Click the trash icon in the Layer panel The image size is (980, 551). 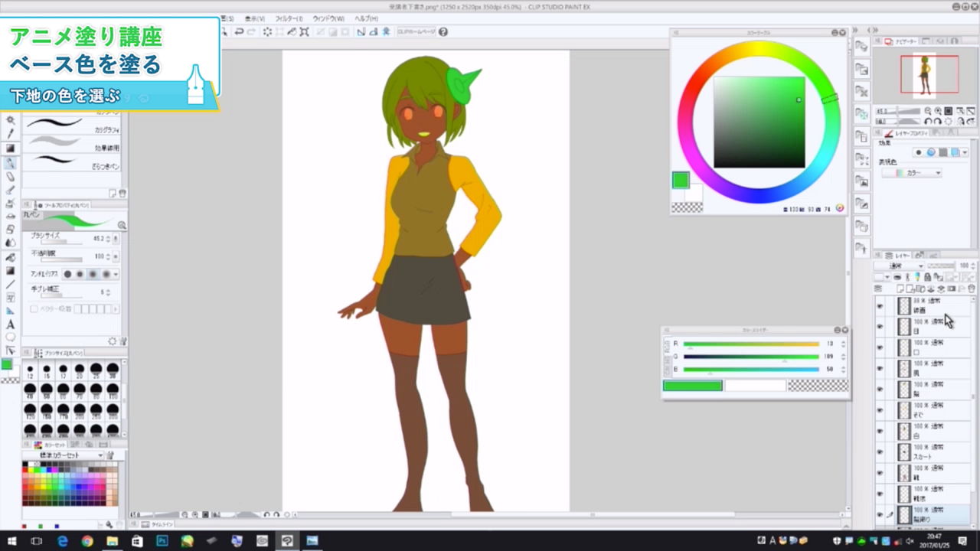(972, 289)
